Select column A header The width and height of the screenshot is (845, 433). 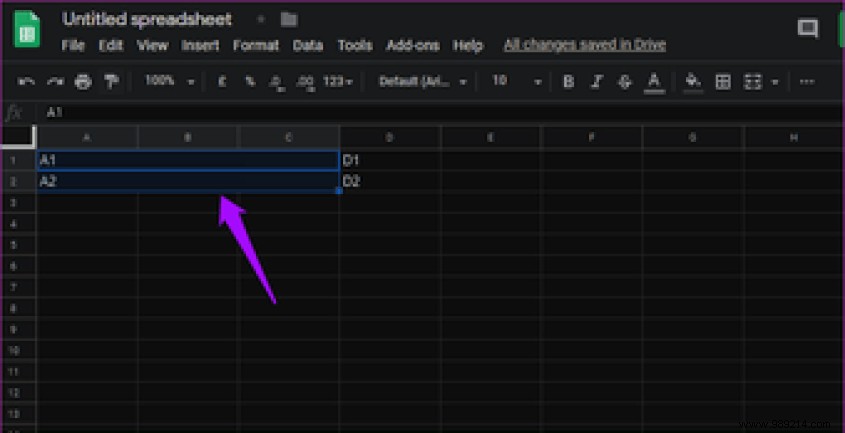click(x=87, y=138)
